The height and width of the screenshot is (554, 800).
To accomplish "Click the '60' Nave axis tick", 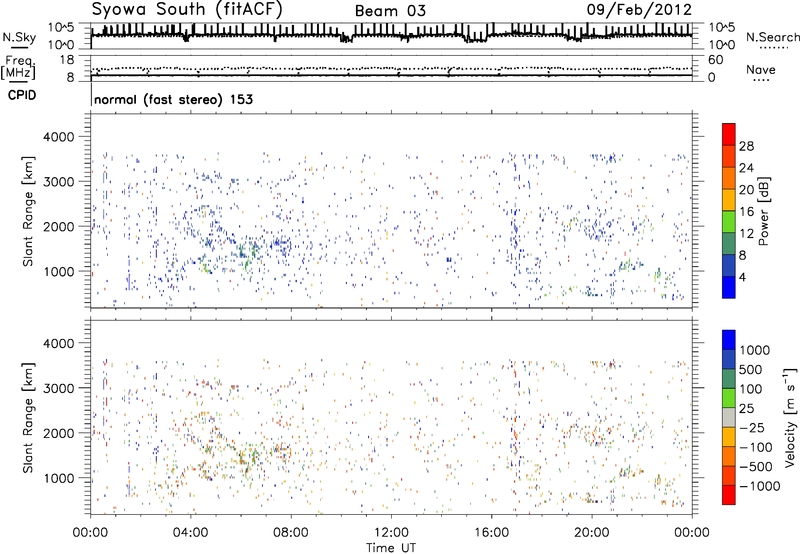I will 716,60.
